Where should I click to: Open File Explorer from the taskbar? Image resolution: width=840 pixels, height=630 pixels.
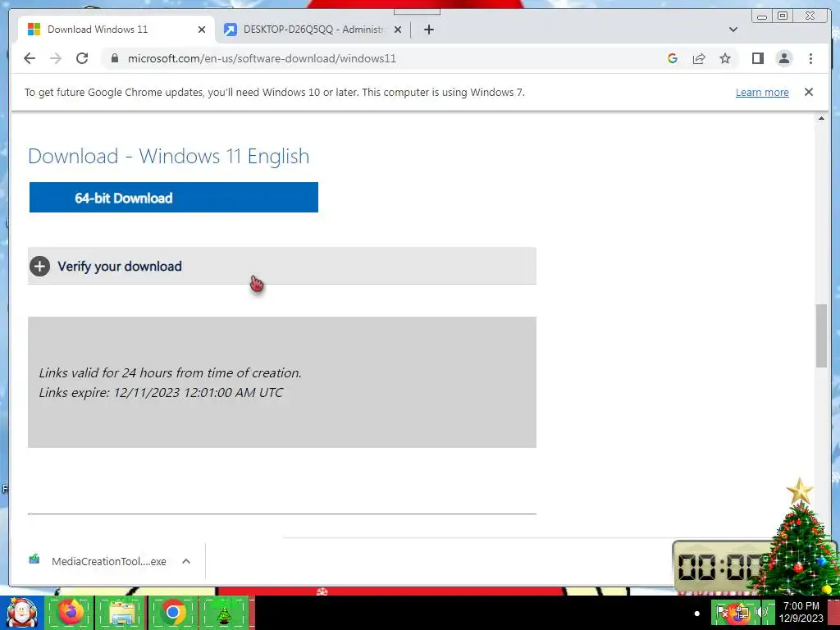121,612
